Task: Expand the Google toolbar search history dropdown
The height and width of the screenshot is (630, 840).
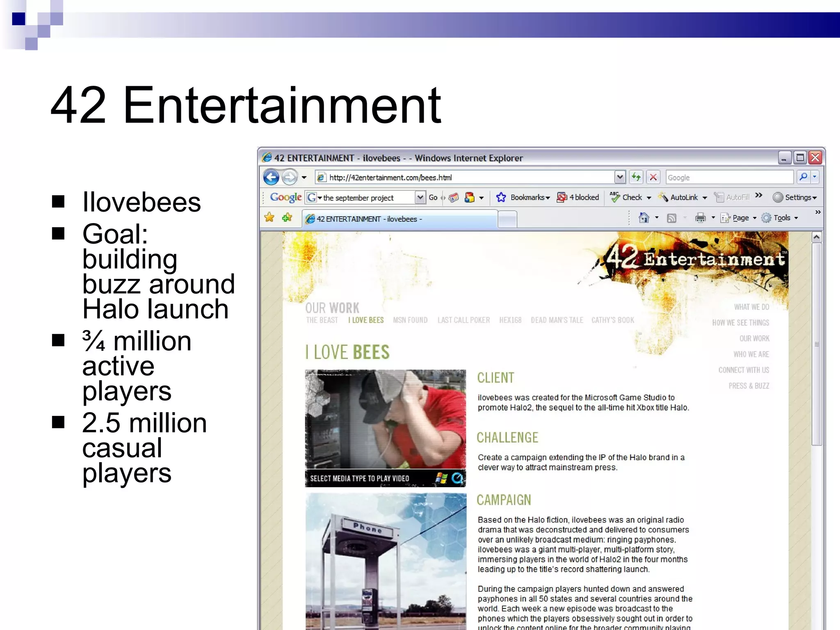Action: [420, 198]
